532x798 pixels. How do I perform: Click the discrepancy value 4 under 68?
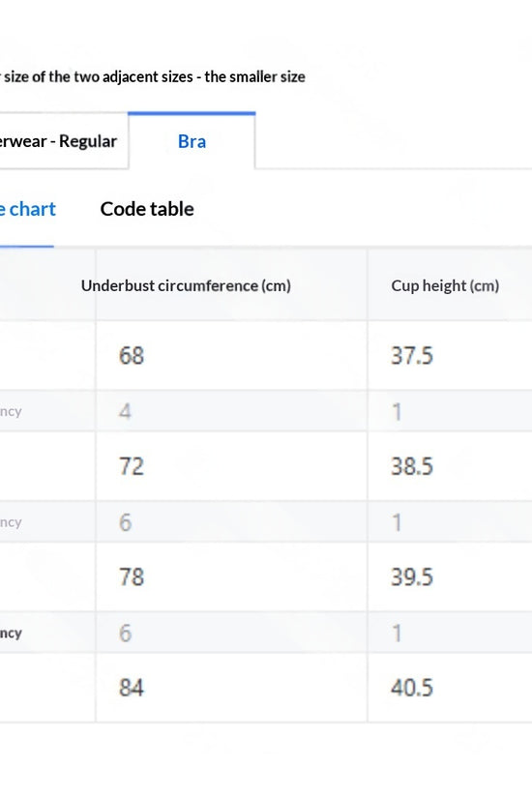pyautogui.click(x=125, y=411)
